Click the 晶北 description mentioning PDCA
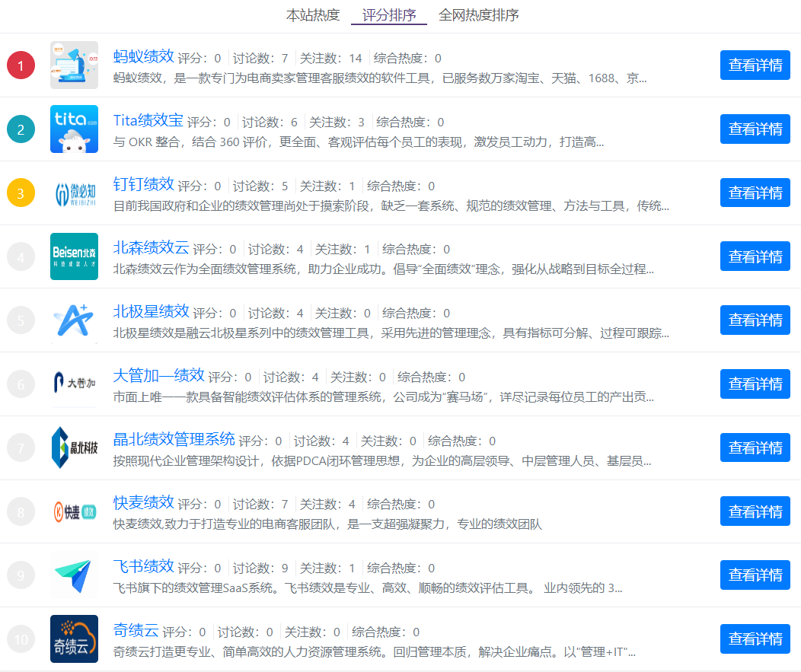The width and height of the screenshot is (801, 672). (x=382, y=461)
